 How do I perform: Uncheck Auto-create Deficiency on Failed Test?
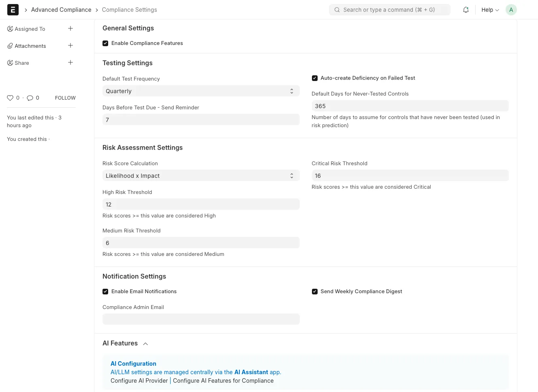click(x=315, y=78)
